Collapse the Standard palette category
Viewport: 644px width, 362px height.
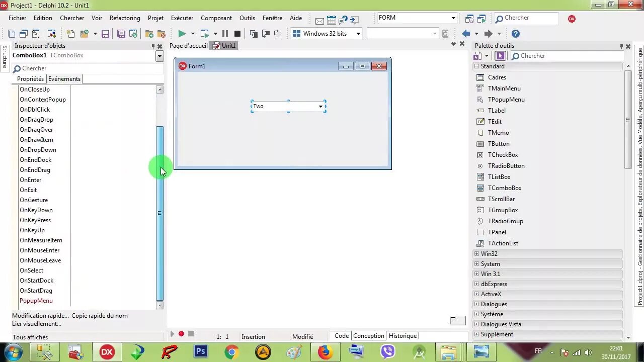click(476, 66)
